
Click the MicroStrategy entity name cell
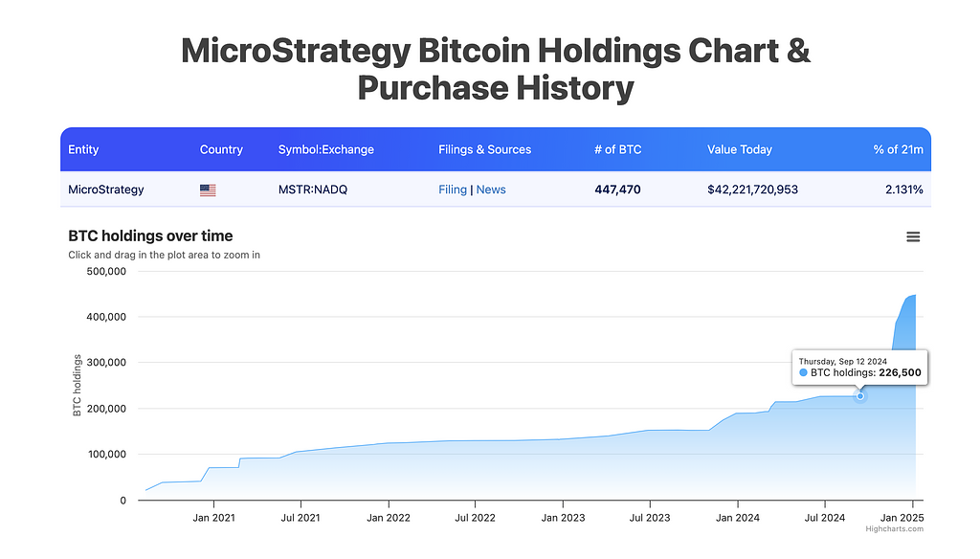click(x=106, y=190)
